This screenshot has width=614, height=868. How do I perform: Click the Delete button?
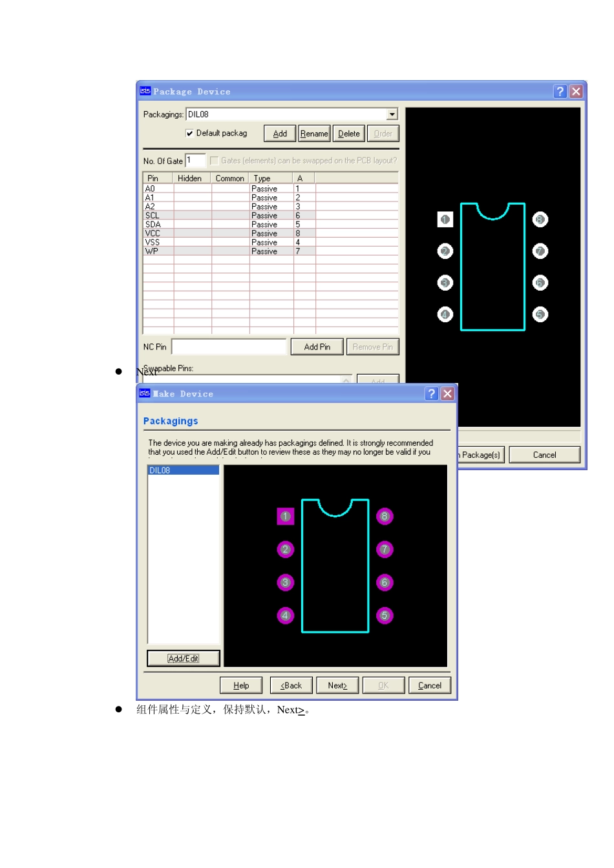click(x=349, y=134)
